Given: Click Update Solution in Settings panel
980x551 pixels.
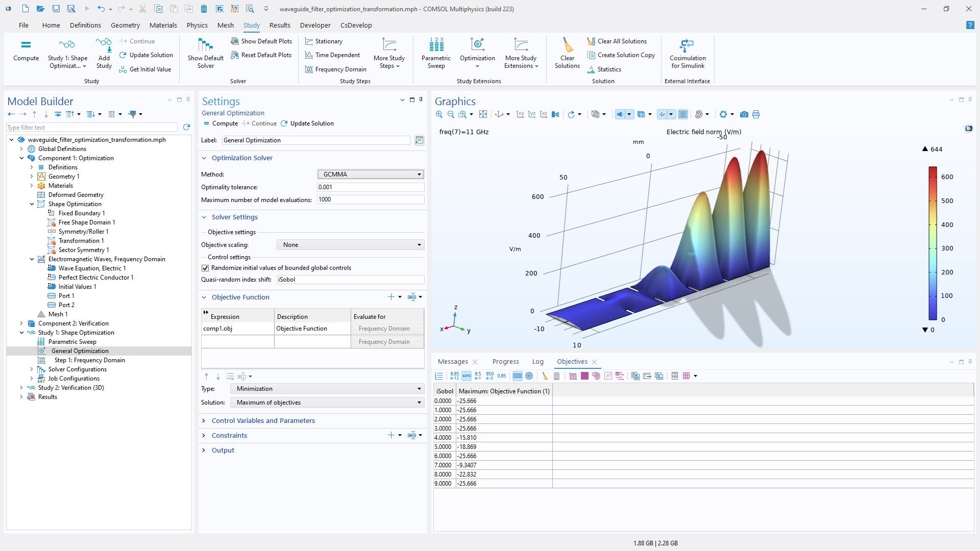Looking at the screenshot, I should pyautogui.click(x=308, y=123).
